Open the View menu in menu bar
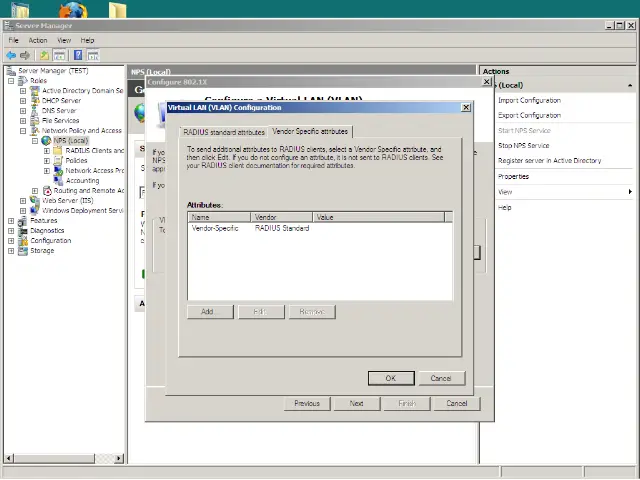Viewport: 640px width, 480px height. tap(64, 40)
